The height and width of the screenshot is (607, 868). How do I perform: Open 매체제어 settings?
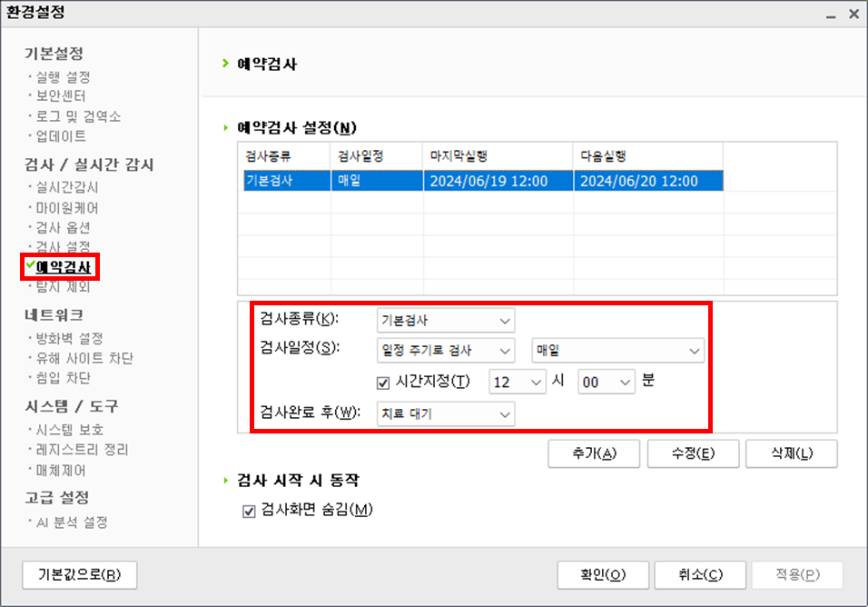60,470
